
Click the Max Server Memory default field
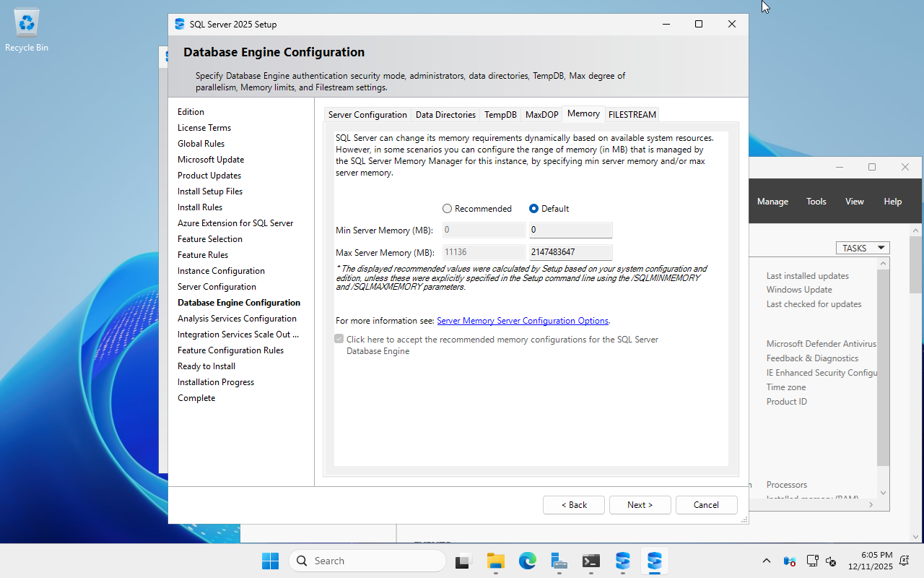click(570, 252)
